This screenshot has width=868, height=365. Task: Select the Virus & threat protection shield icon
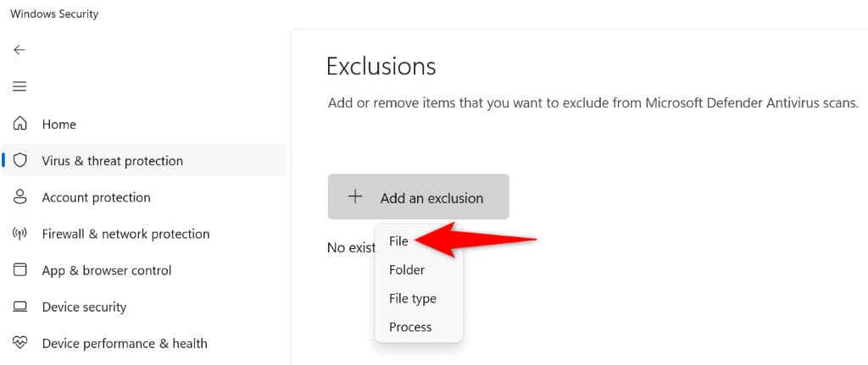(20, 161)
